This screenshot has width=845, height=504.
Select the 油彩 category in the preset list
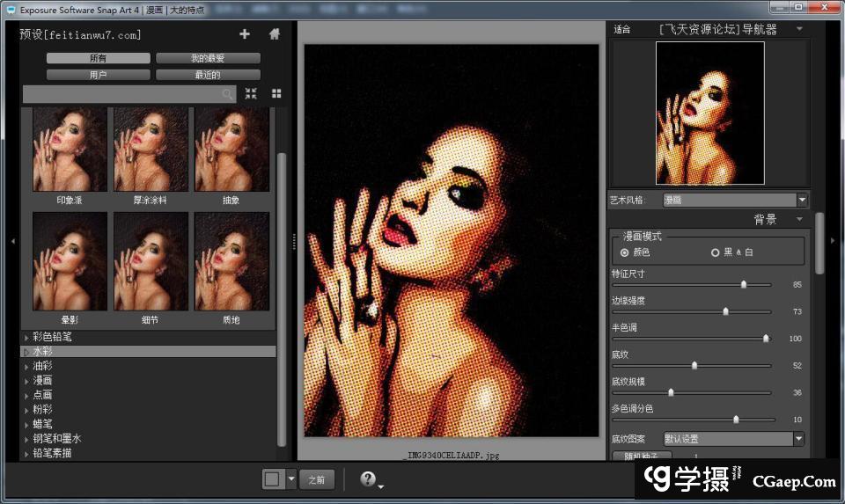42,366
